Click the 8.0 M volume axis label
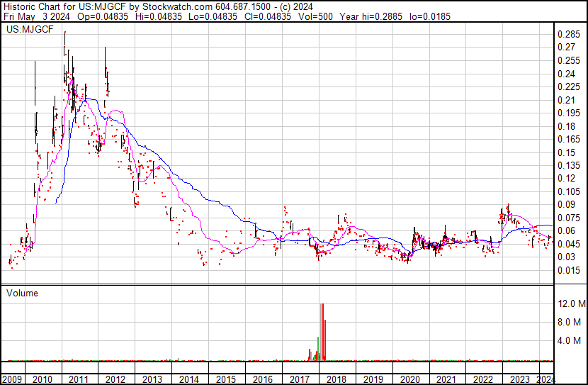This screenshot has width=588, height=385. (x=570, y=322)
